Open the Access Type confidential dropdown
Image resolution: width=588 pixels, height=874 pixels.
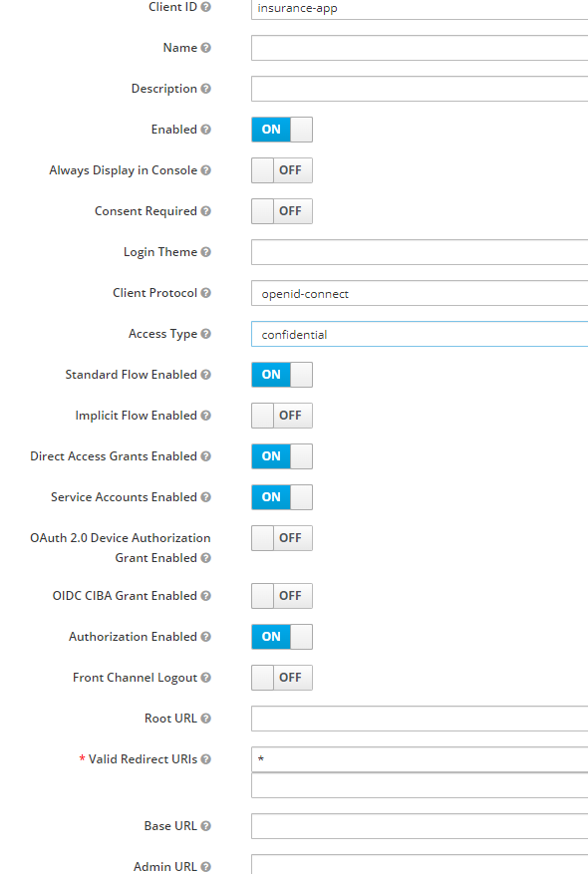coord(420,334)
